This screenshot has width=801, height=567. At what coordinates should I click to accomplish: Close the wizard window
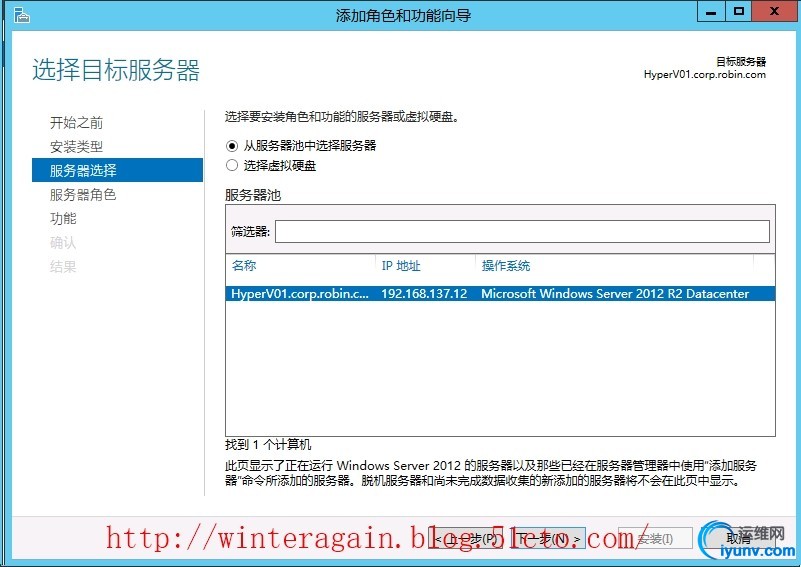coord(774,12)
